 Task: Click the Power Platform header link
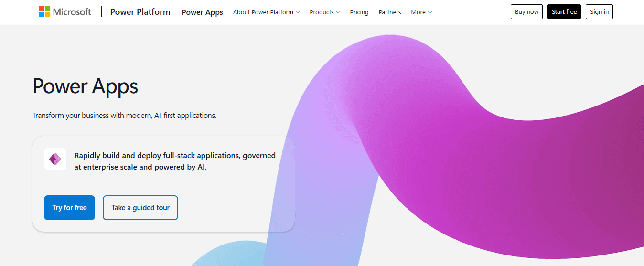coord(140,12)
